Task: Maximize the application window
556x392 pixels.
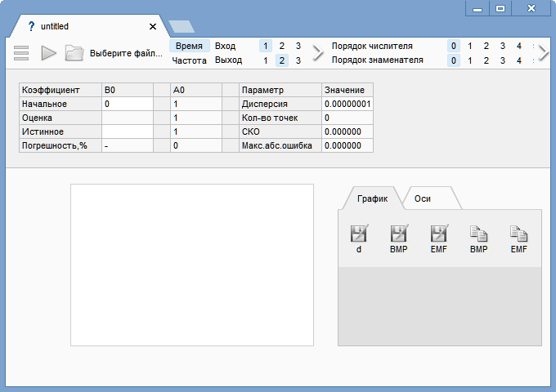Action: coord(500,8)
